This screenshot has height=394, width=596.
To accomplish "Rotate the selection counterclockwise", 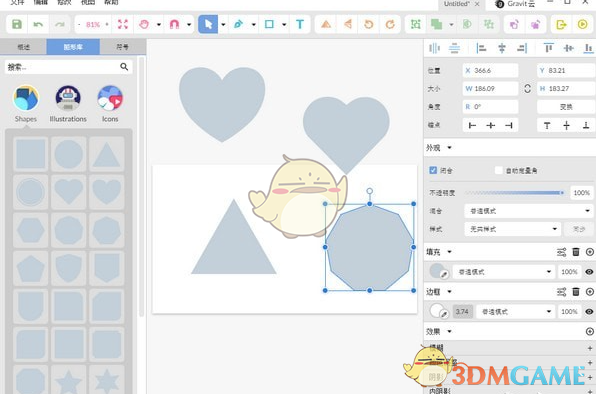I will pyautogui.click(x=368, y=24).
